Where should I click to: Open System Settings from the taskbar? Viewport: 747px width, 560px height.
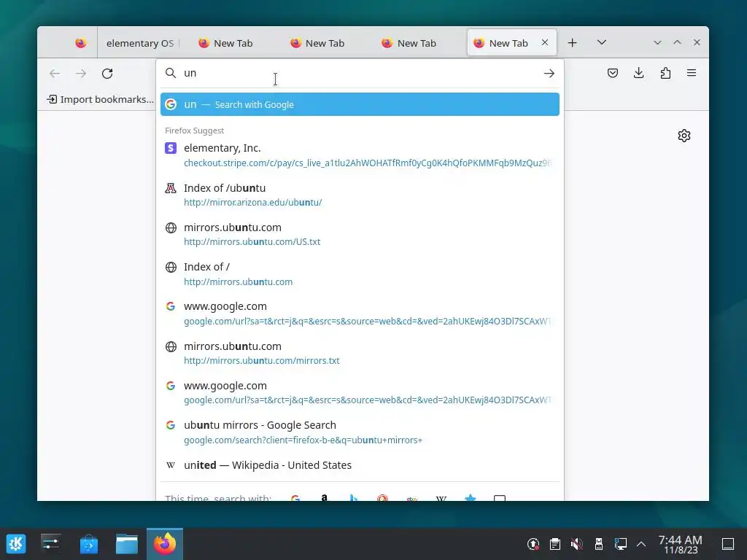tap(50, 543)
